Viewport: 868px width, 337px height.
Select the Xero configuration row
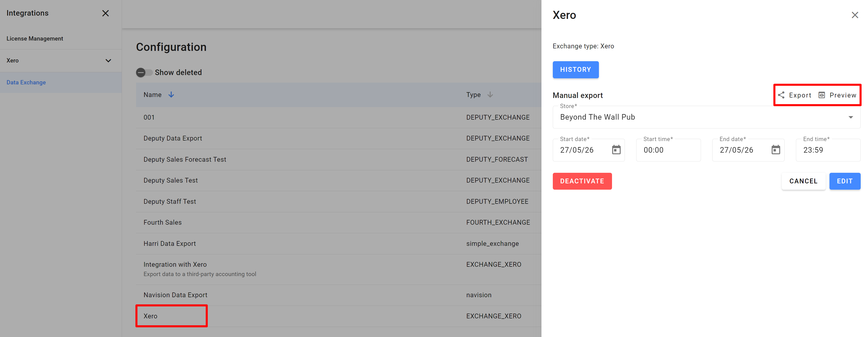click(339, 316)
